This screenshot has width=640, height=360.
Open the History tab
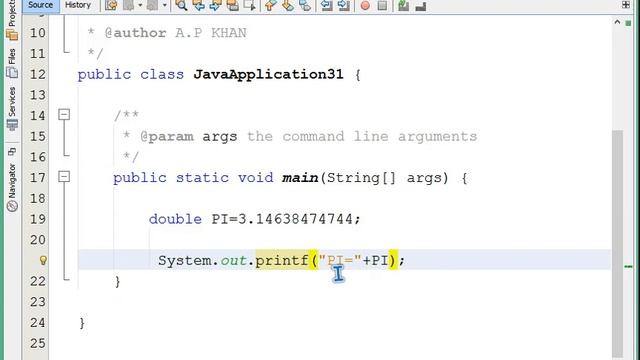(78, 5)
